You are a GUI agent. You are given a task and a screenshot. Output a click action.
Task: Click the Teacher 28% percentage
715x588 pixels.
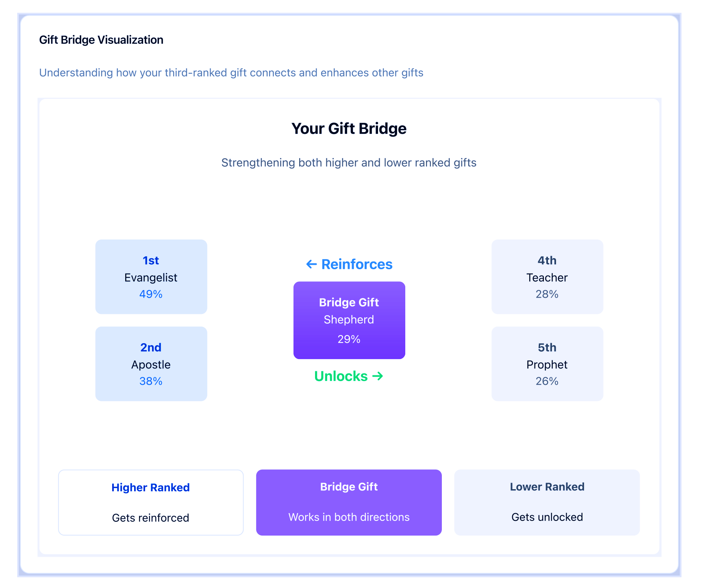[x=547, y=294]
